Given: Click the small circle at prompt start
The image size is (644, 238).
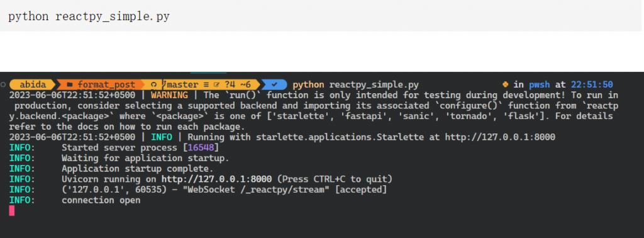Looking at the screenshot, I should [3, 84].
